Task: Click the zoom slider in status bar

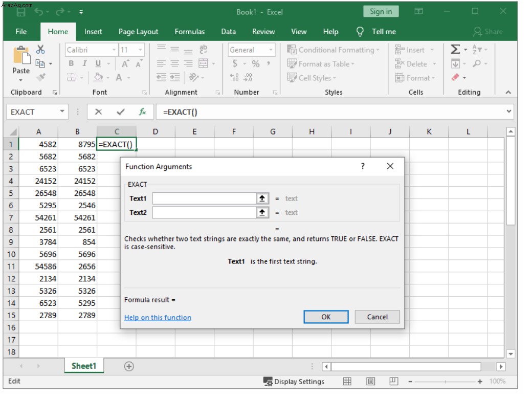Action: pyautogui.click(x=445, y=382)
